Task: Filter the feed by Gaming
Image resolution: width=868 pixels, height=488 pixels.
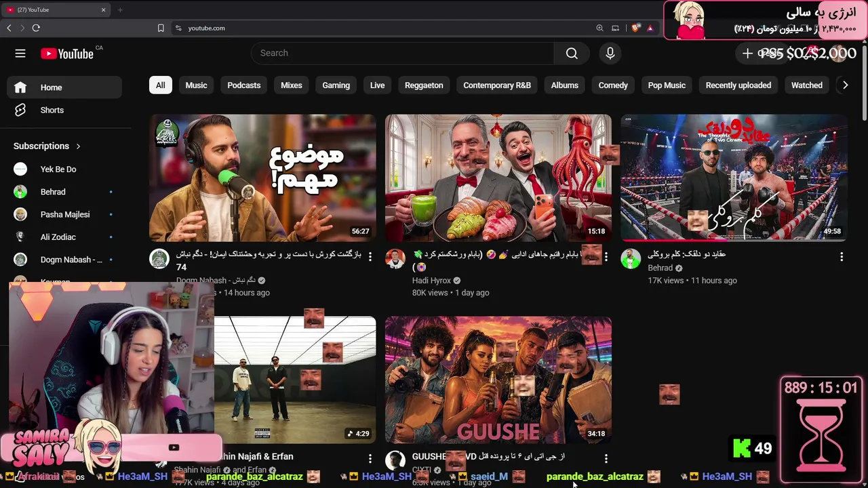Action: [336, 85]
